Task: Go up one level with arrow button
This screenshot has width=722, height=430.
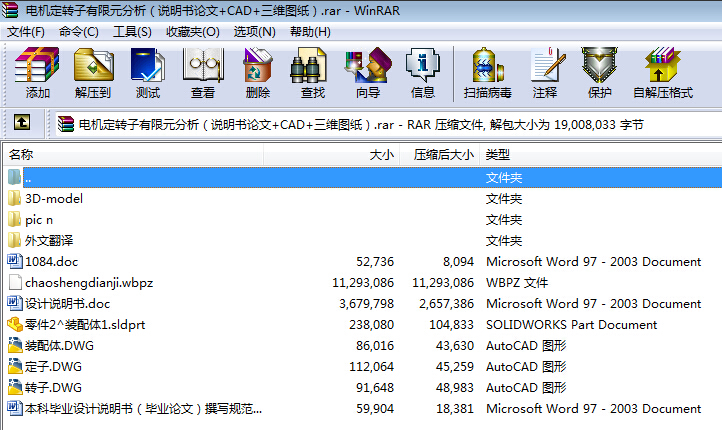Action: pos(22,122)
